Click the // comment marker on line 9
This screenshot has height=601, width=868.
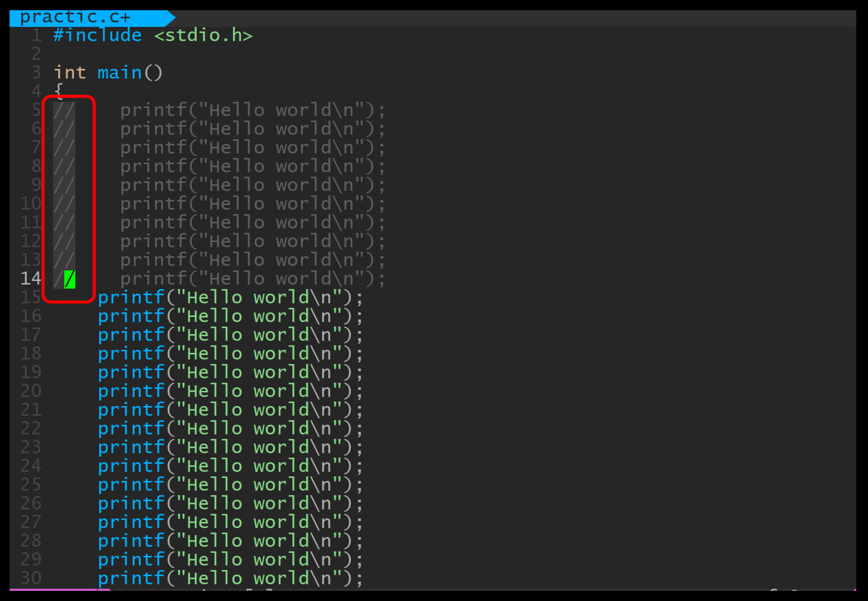point(64,185)
